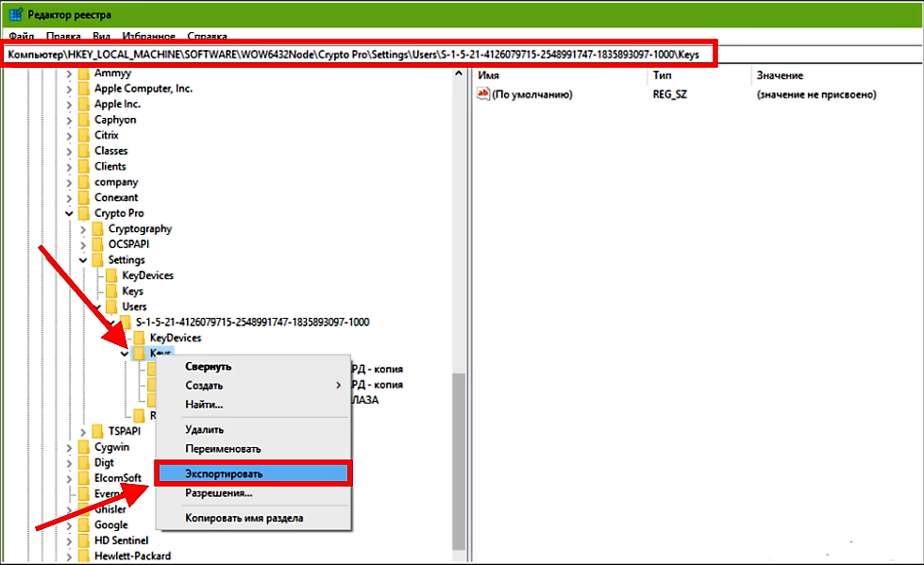Expand the Cygwin registry key
Viewport: 924px width, 565px height.
pyautogui.click(x=69, y=447)
